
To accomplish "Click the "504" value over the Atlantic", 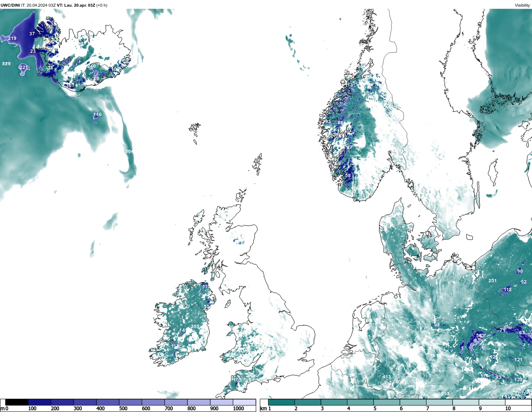I will tap(130, 151).
